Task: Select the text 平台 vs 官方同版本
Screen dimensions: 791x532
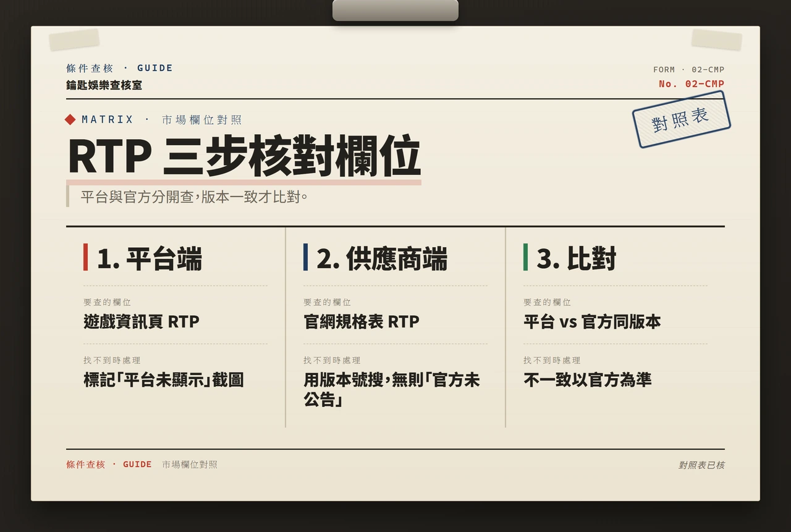Action: pyautogui.click(x=592, y=322)
